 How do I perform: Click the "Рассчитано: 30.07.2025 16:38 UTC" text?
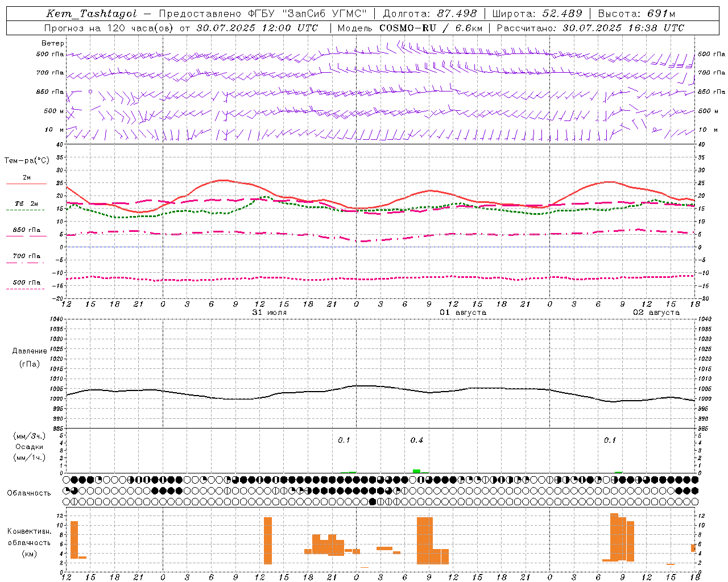(590, 28)
